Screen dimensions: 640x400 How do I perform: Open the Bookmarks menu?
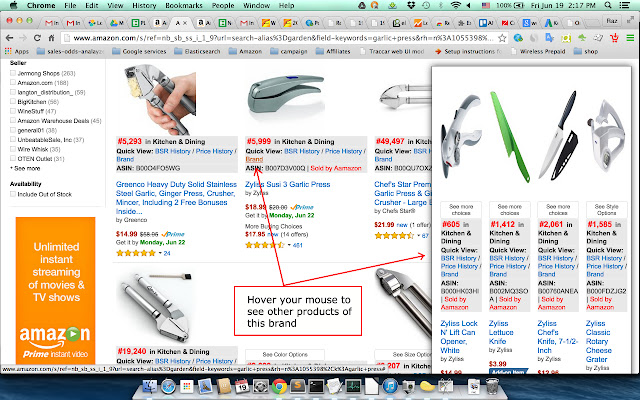[x=184, y=5]
